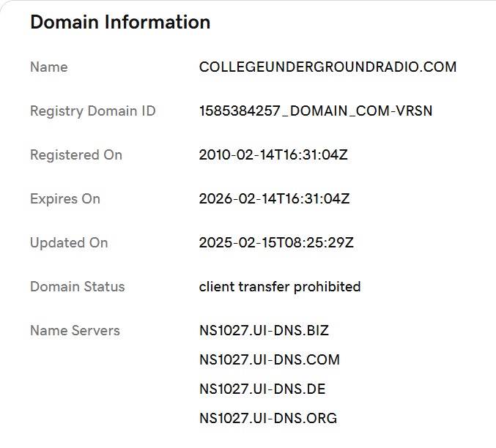Image resolution: width=496 pixels, height=448 pixels.
Task: Select the registry ID value starting with 1585384257
Action: pos(316,111)
